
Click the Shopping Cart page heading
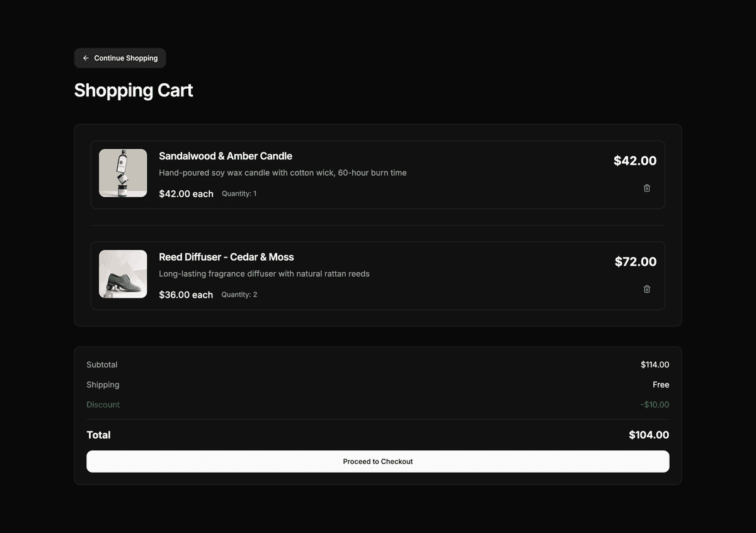[x=134, y=90]
